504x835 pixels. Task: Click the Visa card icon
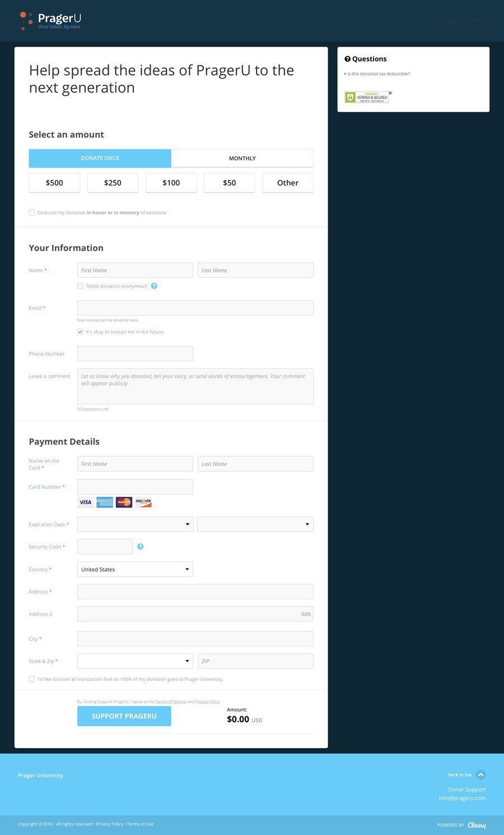coord(86,502)
